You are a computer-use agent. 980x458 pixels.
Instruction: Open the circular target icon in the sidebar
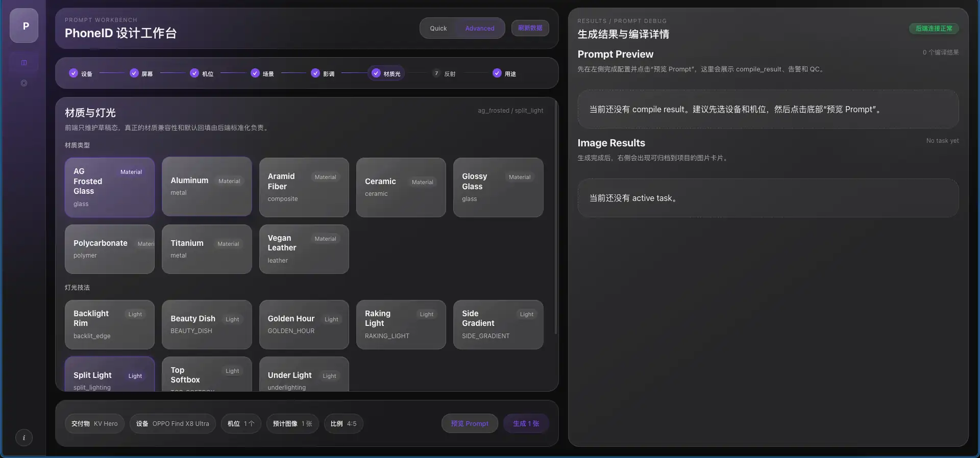(x=24, y=83)
